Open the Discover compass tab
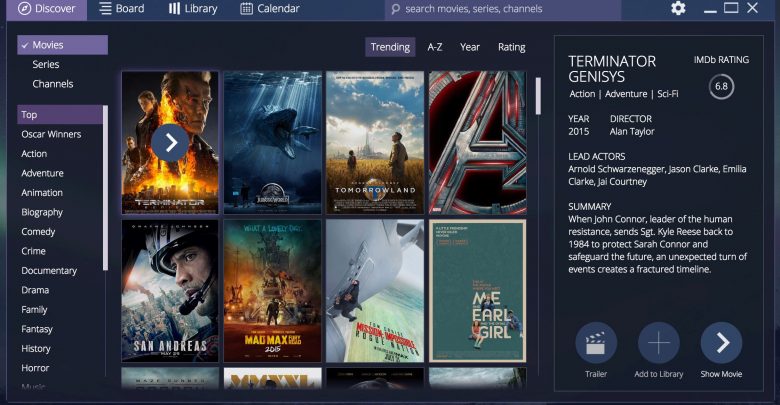 47,9
